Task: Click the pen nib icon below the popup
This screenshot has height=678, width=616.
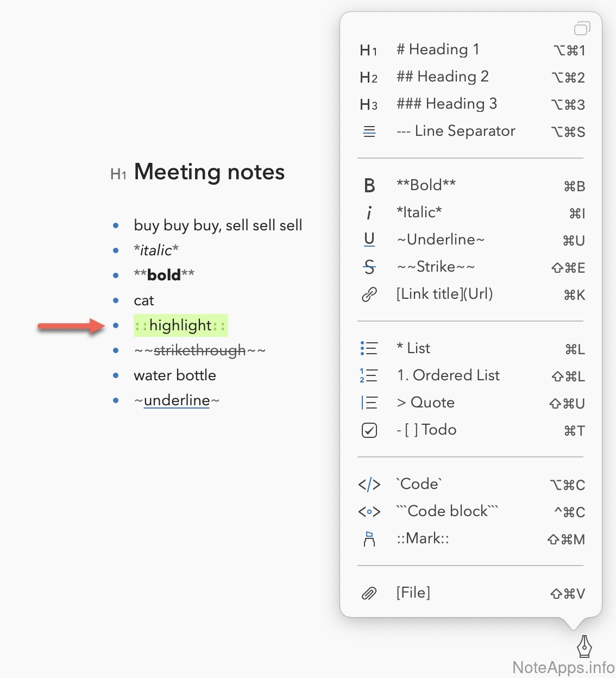Action: [x=584, y=646]
